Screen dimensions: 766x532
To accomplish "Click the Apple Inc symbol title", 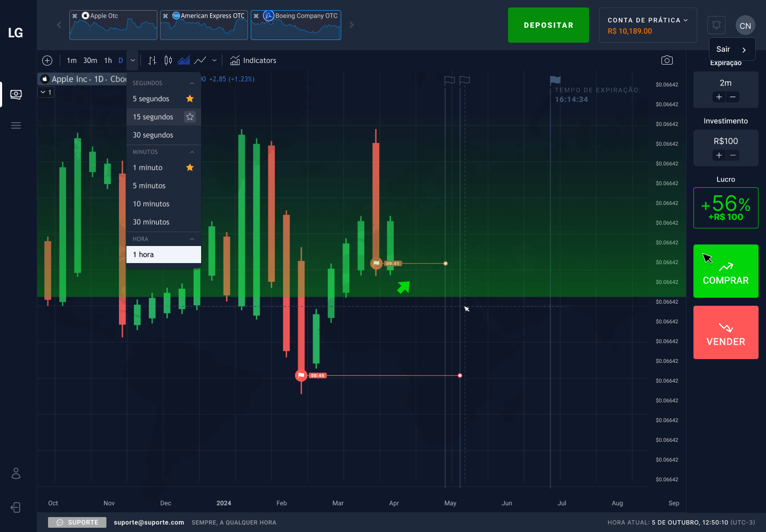I will point(69,79).
